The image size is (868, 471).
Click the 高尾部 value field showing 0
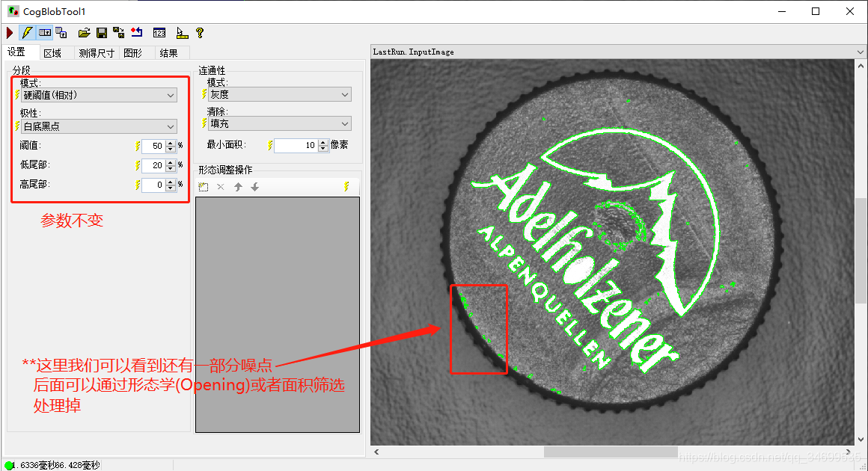click(153, 185)
